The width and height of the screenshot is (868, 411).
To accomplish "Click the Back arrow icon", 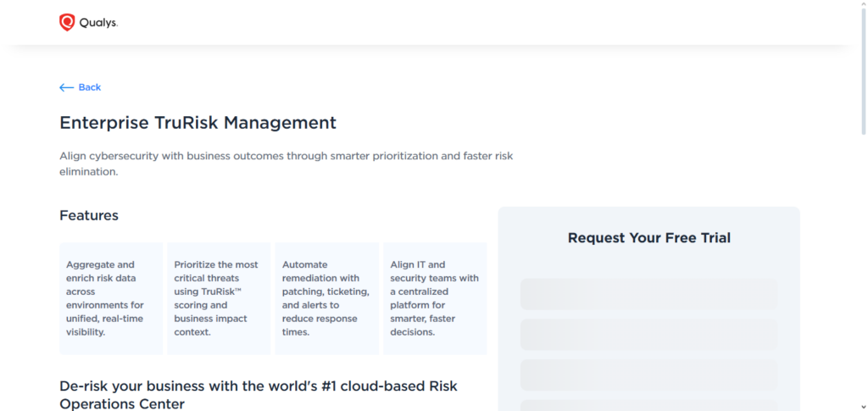I will [x=66, y=87].
